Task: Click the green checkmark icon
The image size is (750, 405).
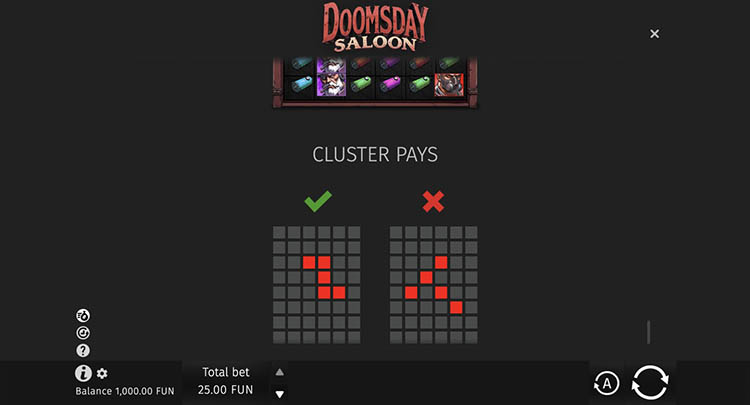Action: (x=318, y=201)
